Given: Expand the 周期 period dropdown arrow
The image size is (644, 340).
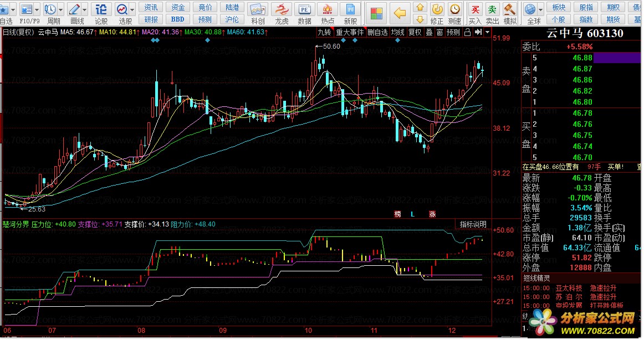Looking at the screenshot, I should point(60,9).
